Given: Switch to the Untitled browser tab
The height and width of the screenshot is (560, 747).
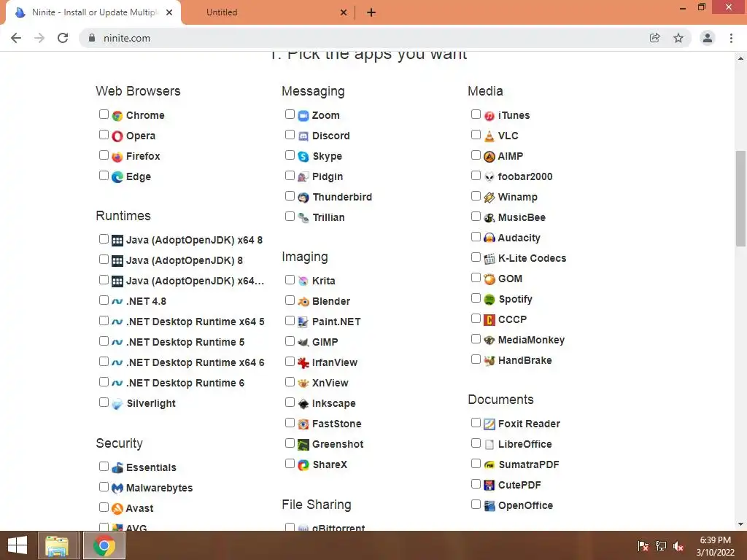Looking at the screenshot, I should pos(268,12).
